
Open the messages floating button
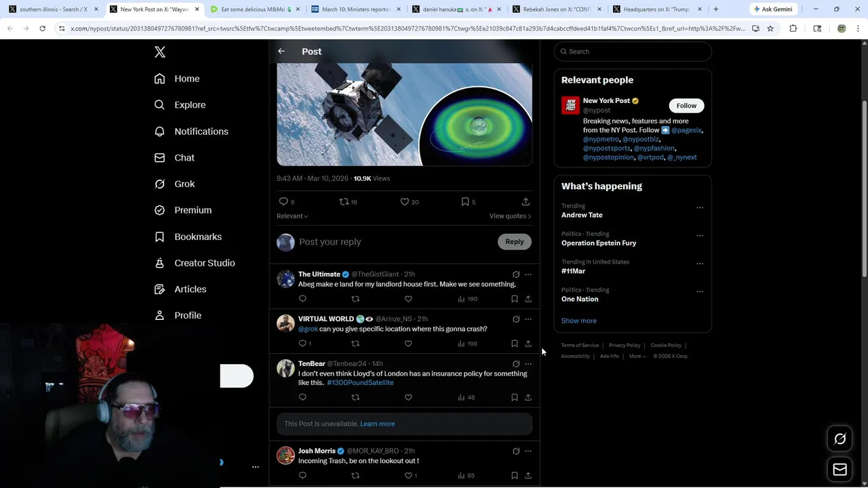(x=840, y=470)
